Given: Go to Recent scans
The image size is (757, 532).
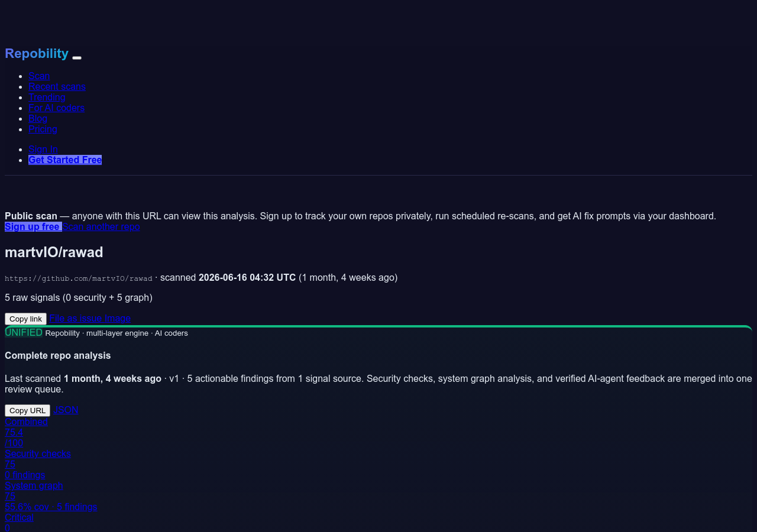Looking at the screenshot, I should point(57,86).
